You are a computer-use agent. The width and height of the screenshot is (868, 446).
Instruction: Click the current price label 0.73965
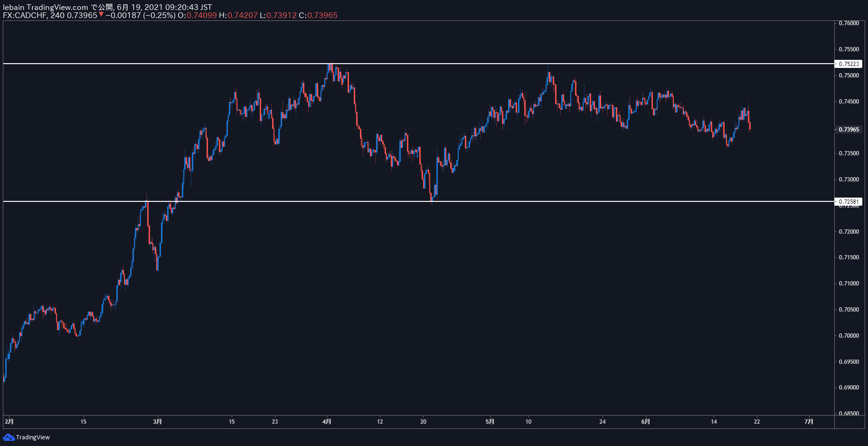tap(849, 130)
